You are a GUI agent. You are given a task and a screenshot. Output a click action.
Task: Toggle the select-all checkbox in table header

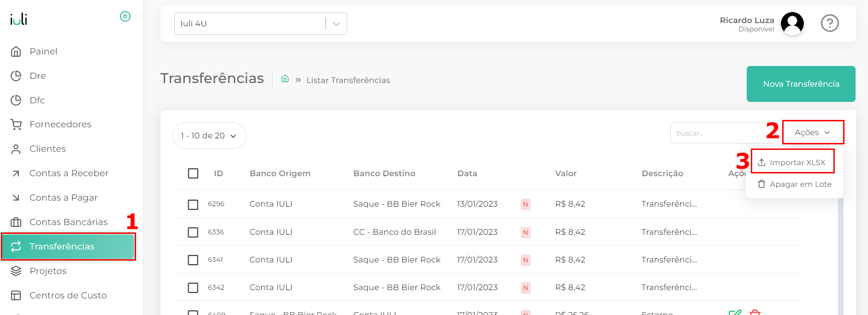click(x=193, y=173)
